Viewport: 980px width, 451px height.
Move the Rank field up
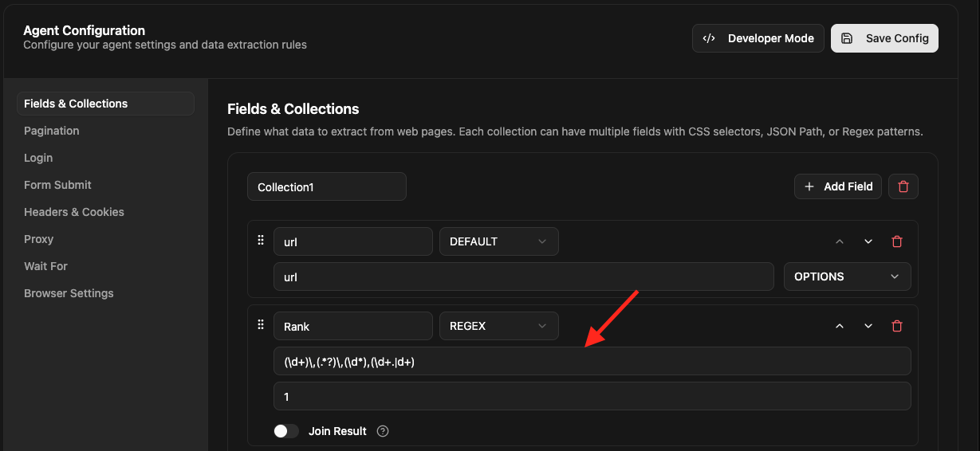(x=839, y=326)
